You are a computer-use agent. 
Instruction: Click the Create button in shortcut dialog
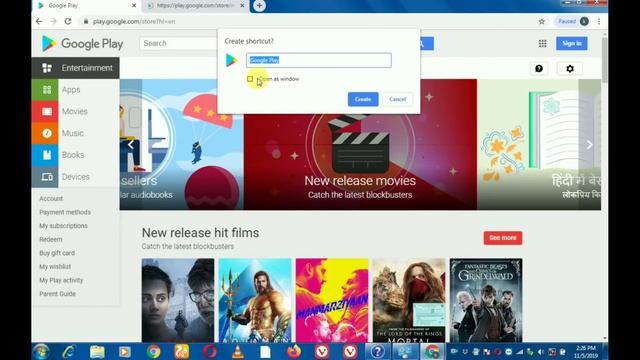(363, 99)
